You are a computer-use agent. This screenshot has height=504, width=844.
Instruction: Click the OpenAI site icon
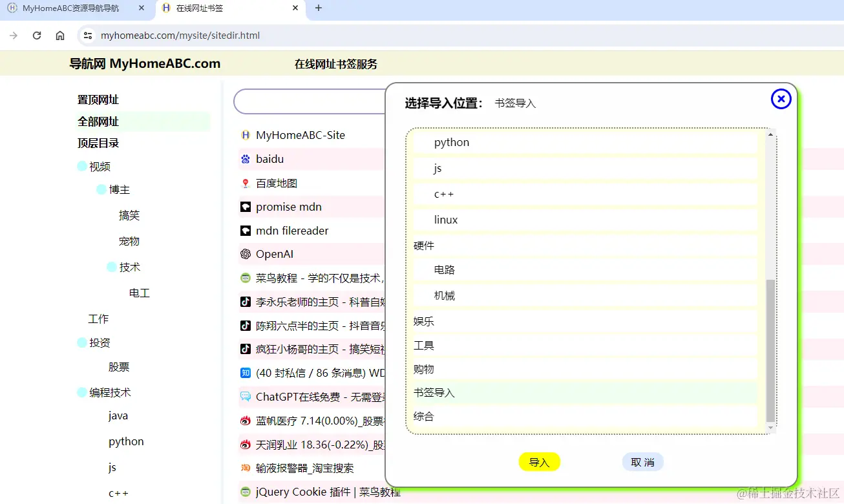[245, 253]
